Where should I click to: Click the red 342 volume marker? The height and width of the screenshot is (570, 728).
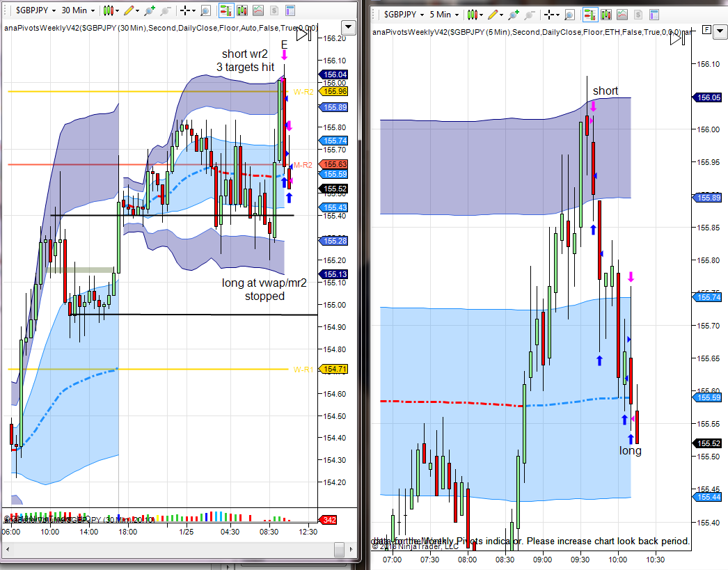tap(329, 520)
